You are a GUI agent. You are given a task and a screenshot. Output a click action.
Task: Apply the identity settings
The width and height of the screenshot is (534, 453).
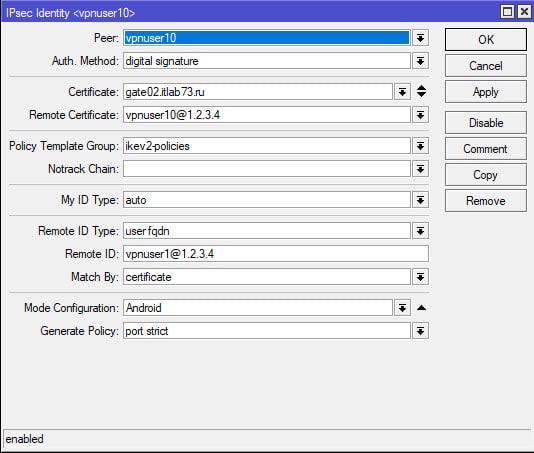(486, 92)
